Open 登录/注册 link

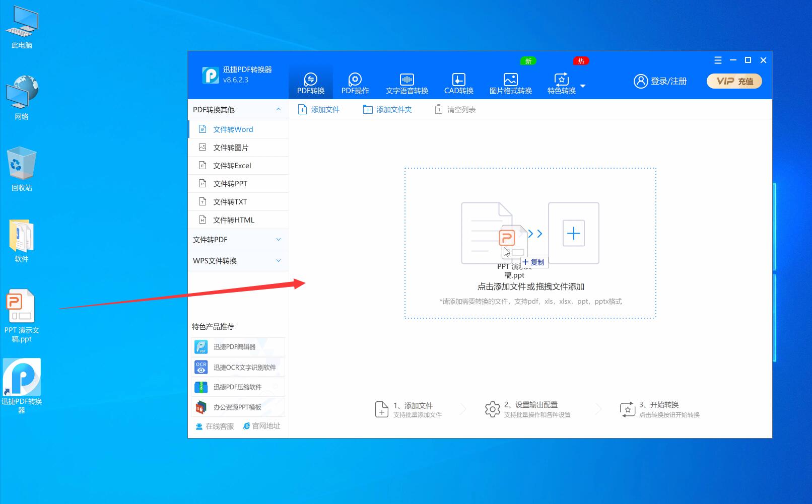coord(668,81)
